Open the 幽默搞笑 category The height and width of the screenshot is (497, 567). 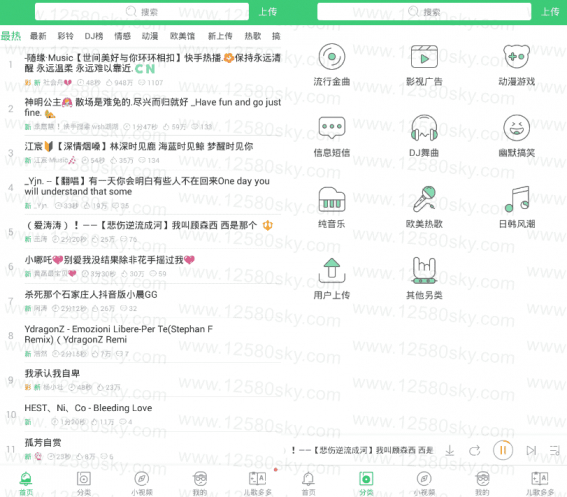pos(516,136)
